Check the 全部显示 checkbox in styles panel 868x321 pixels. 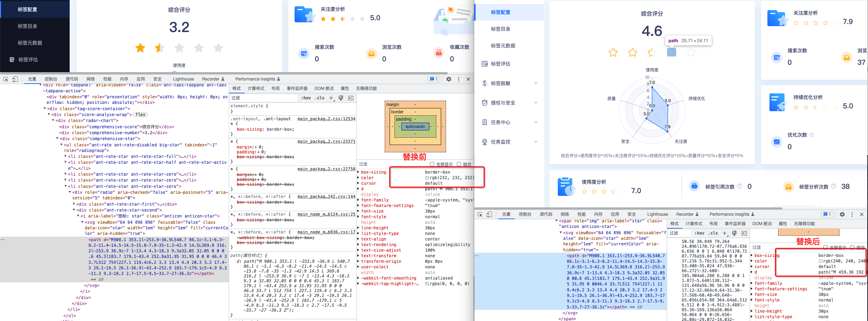click(x=432, y=164)
